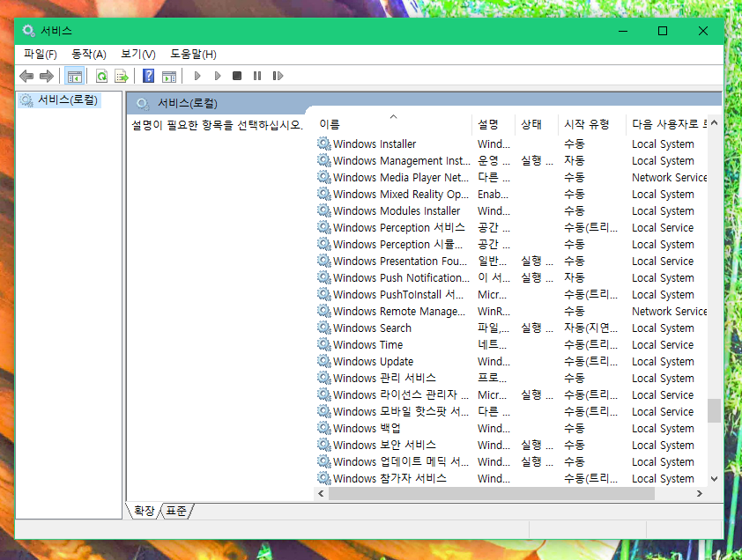Select Windows Remote Manage... service
The width and height of the screenshot is (742, 560).
point(512,311)
